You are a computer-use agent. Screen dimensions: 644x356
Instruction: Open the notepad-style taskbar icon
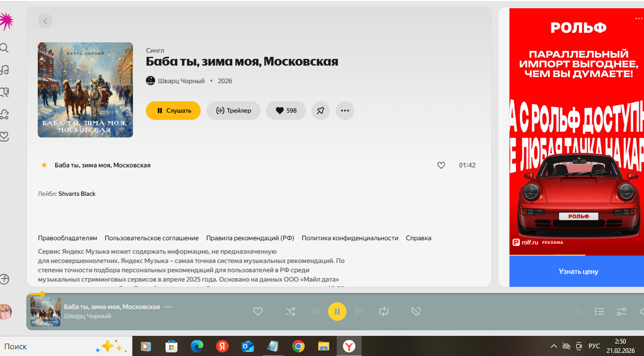point(273,346)
